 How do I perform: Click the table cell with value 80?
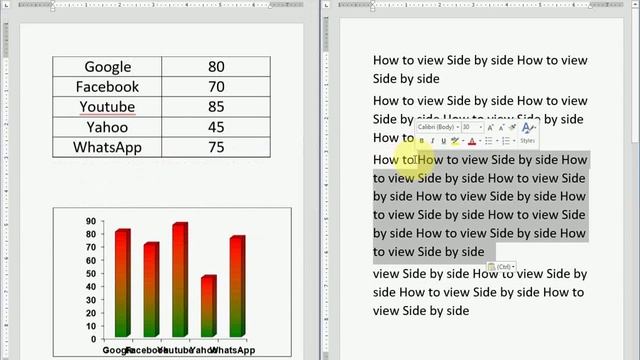216,67
